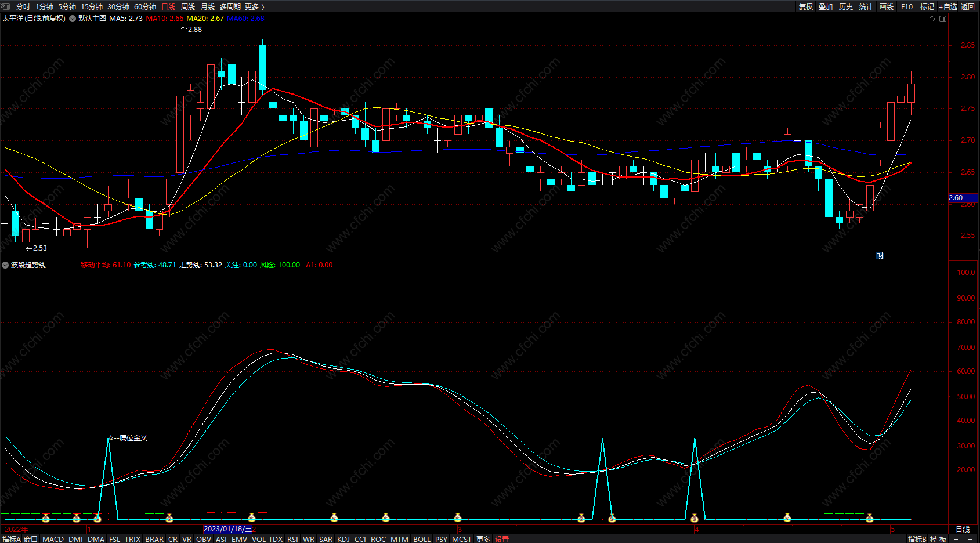Viewport: 980px width, 543px height.
Task: Click the 2023/01/18 date marker on timeline
Action: coord(227,529)
